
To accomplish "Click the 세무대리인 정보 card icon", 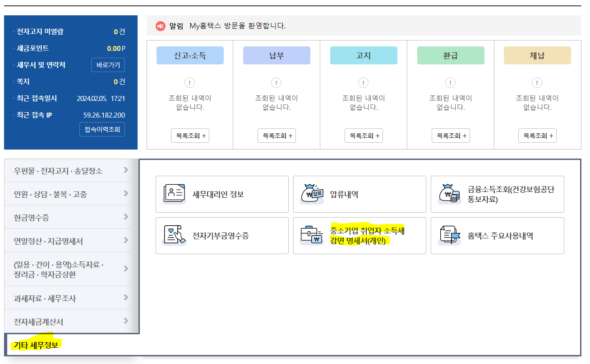I will [174, 194].
